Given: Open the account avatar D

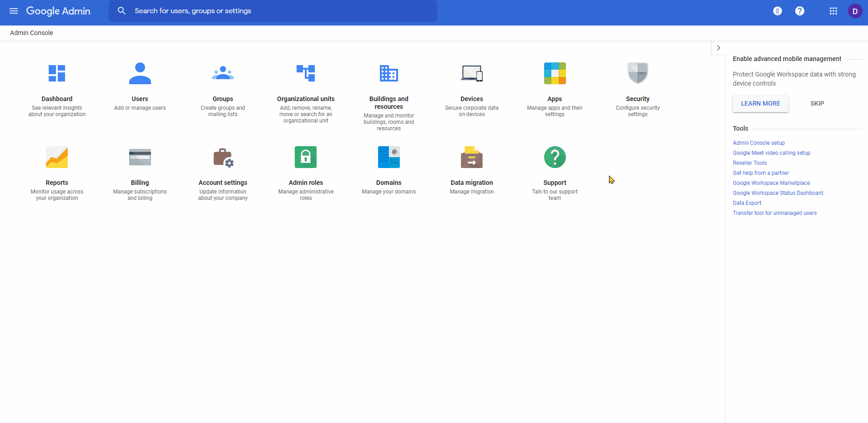Looking at the screenshot, I should click(x=855, y=11).
